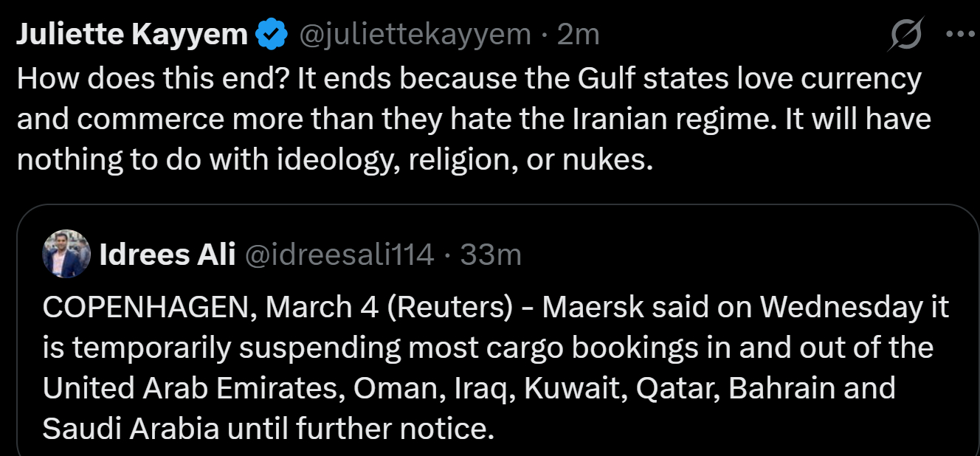The width and height of the screenshot is (980, 456).
Task: Open the quoted tweet via 33m timestamp
Action: tap(491, 255)
